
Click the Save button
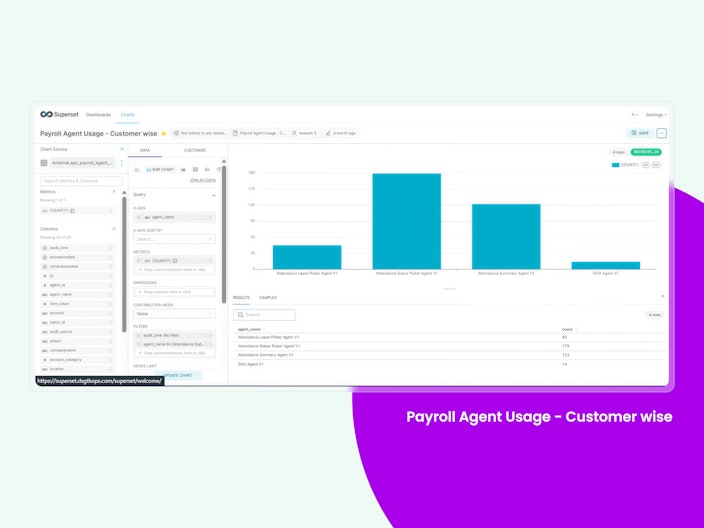point(640,133)
